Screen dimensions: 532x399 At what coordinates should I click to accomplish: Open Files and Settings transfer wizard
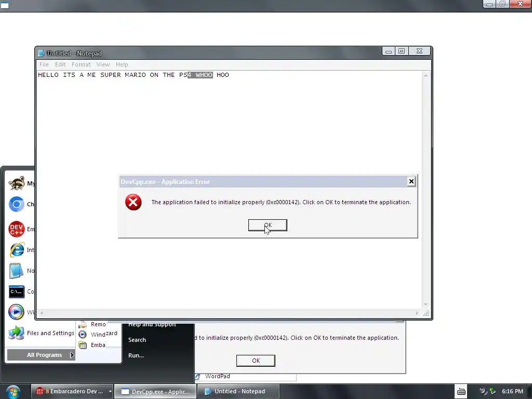coord(41,333)
